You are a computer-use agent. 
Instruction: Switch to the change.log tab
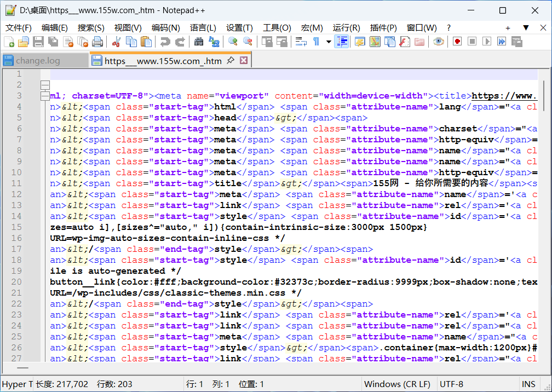(x=37, y=61)
